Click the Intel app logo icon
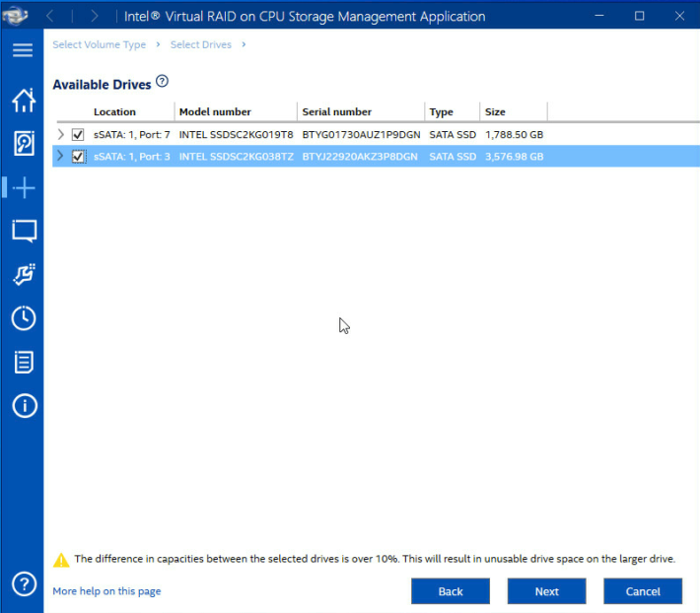This screenshot has height=613, width=700. click(15, 16)
